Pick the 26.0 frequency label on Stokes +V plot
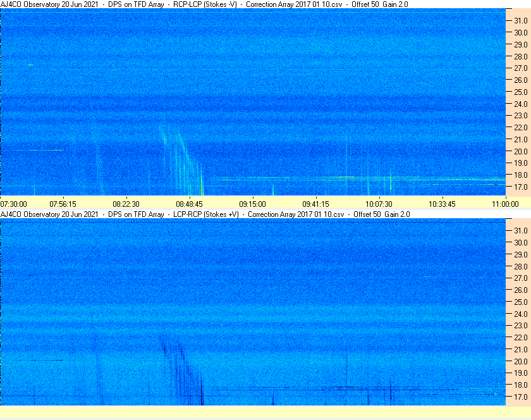The height and width of the screenshot is (420, 531). (521, 290)
